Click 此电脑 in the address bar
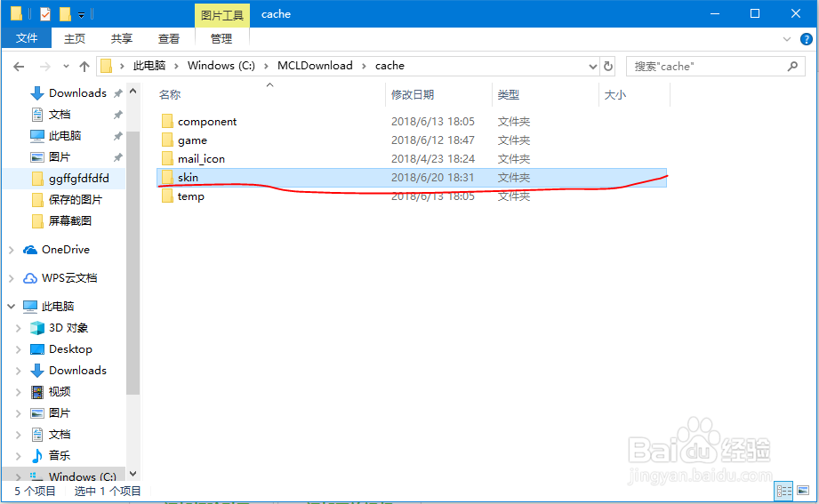 pos(149,65)
